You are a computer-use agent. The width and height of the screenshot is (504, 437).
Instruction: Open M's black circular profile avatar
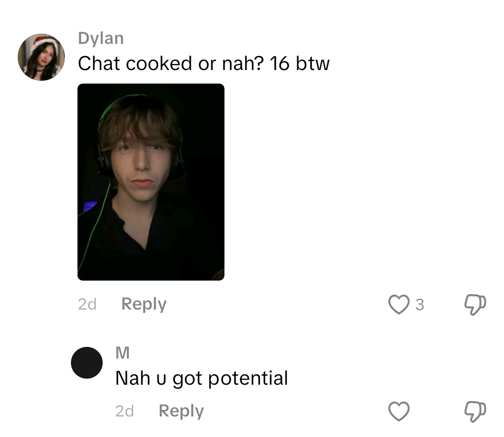pyautogui.click(x=87, y=363)
